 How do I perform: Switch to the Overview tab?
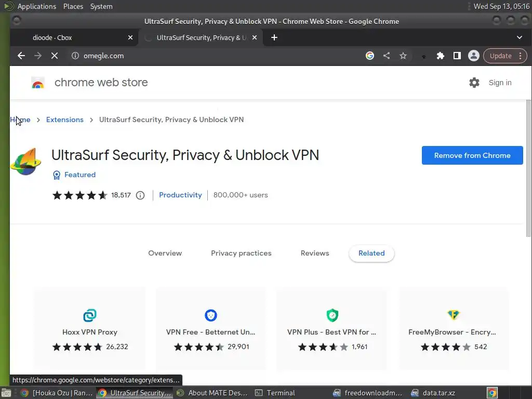click(165, 253)
